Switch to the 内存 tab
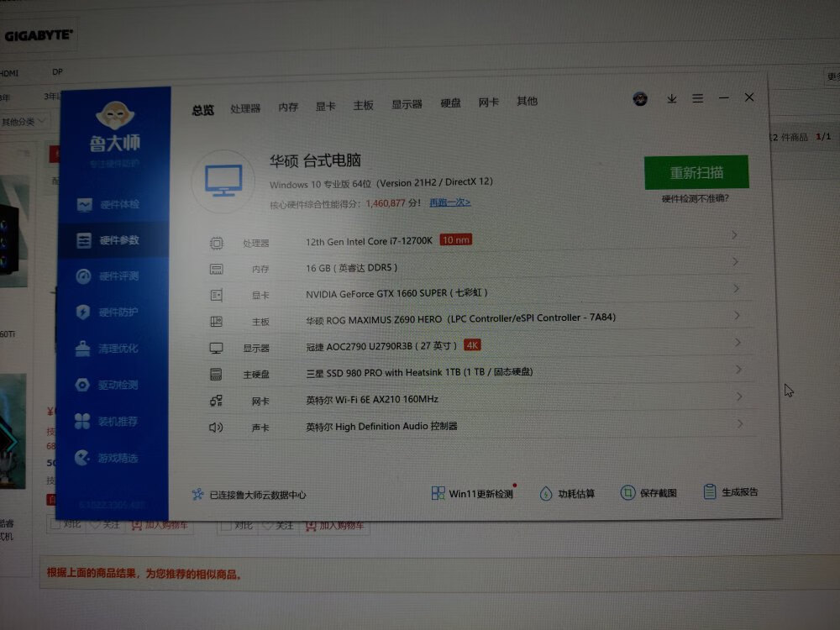The height and width of the screenshot is (630, 840). pyautogui.click(x=288, y=108)
